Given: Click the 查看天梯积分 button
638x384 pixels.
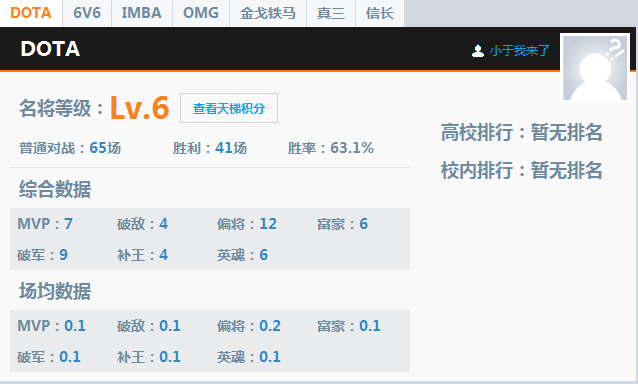Looking at the screenshot, I should (229, 108).
